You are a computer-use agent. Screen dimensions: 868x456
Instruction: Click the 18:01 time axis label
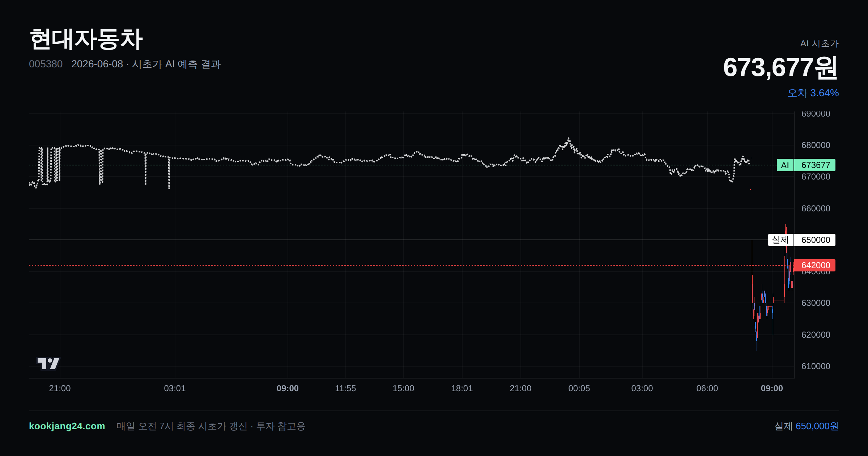click(x=462, y=388)
